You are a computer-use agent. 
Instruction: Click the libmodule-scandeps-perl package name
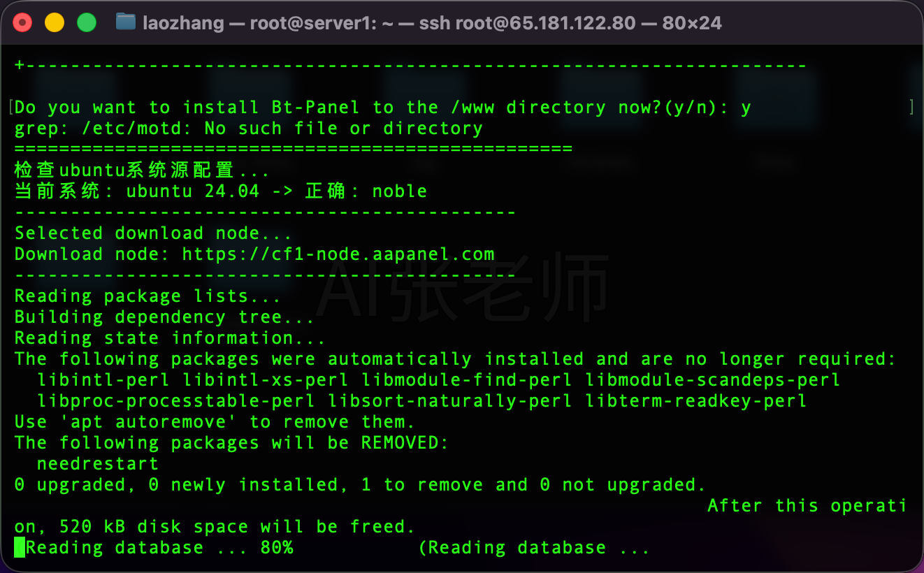pyautogui.click(x=713, y=380)
